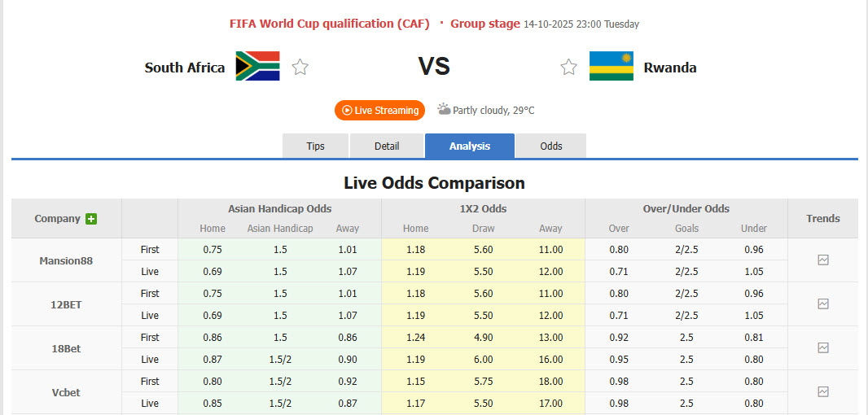868x415 pixels.
Task: Click the South Africa flag icon
Action: 257,67
